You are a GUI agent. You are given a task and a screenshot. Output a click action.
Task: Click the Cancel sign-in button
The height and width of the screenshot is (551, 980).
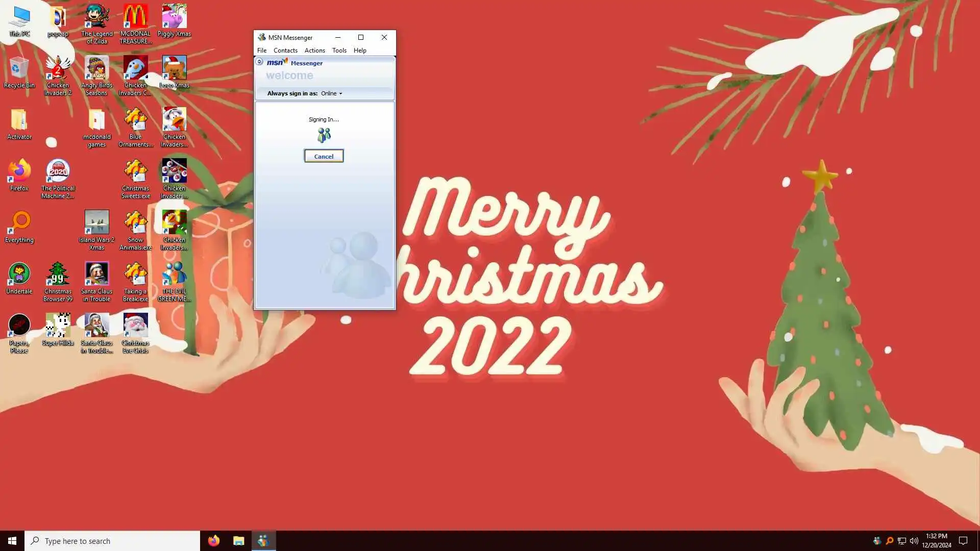[x=324, y=156]
